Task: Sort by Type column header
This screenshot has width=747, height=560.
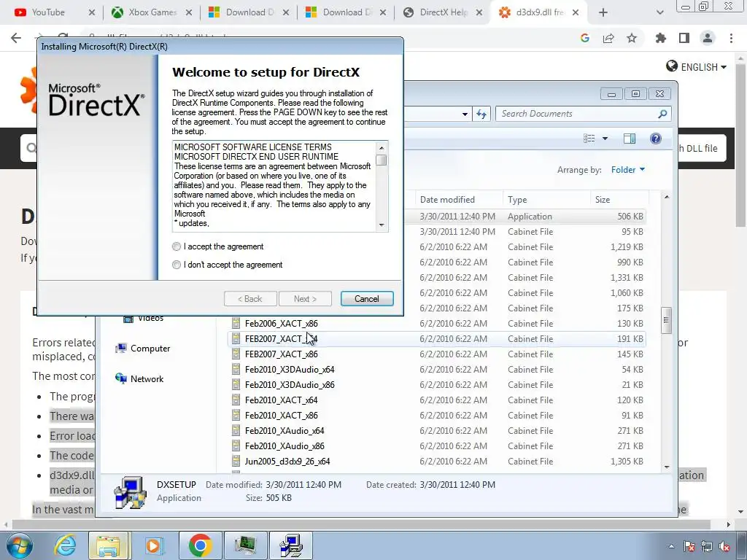Action: [546, 200]
